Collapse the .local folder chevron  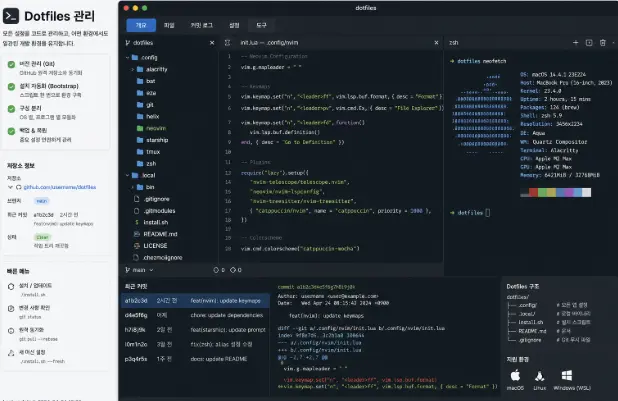click(127, 175)
